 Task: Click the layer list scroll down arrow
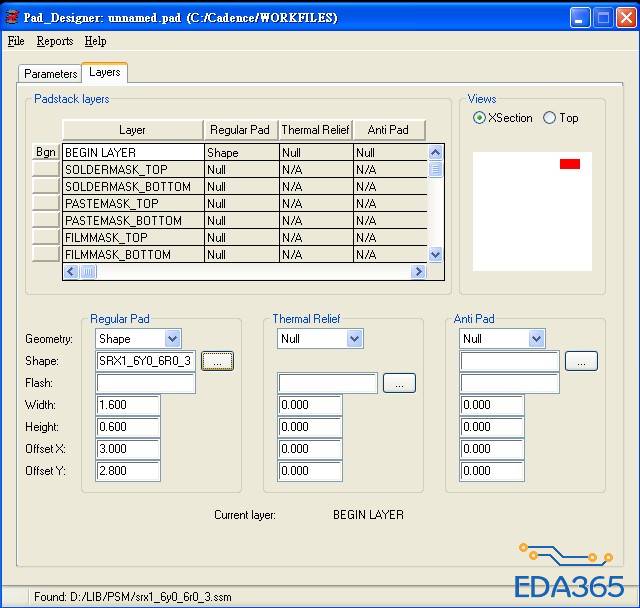click(x=436, y=255)
